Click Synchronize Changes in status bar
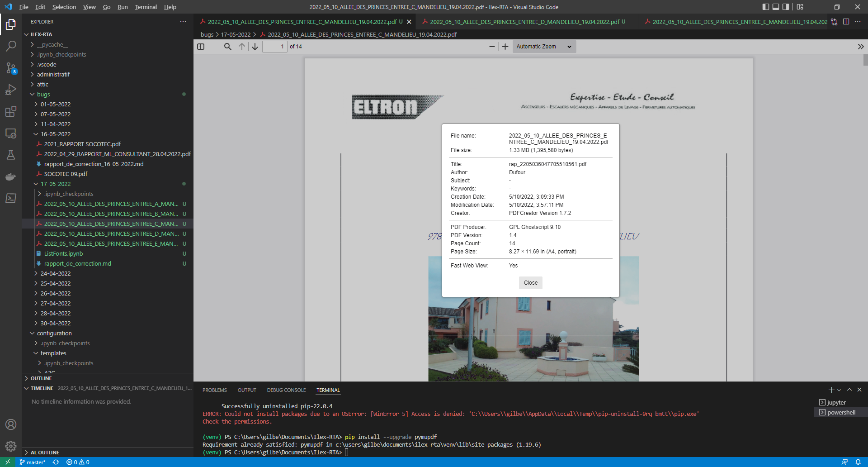Viewport: 868px width, 467px height. (x=56, y=462)
